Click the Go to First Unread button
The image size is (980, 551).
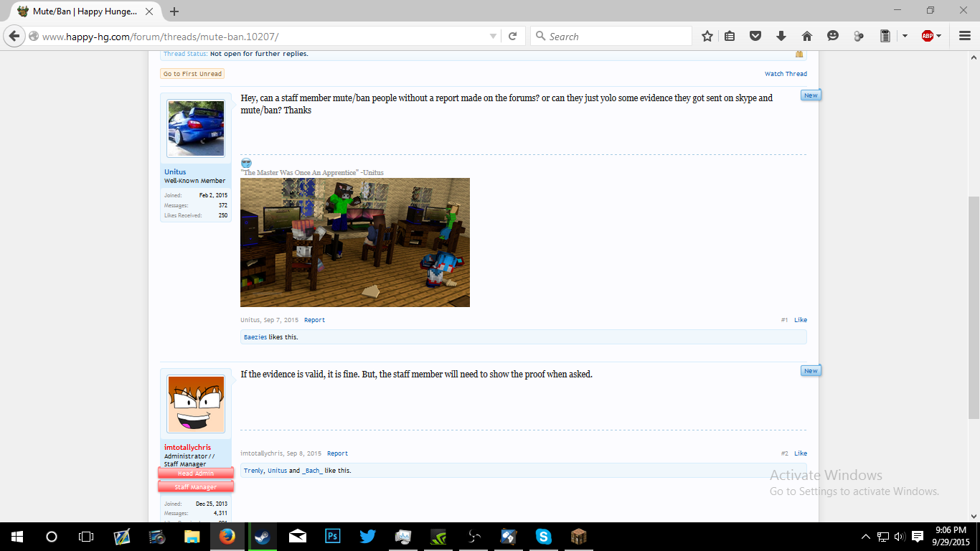pos(192,74)
